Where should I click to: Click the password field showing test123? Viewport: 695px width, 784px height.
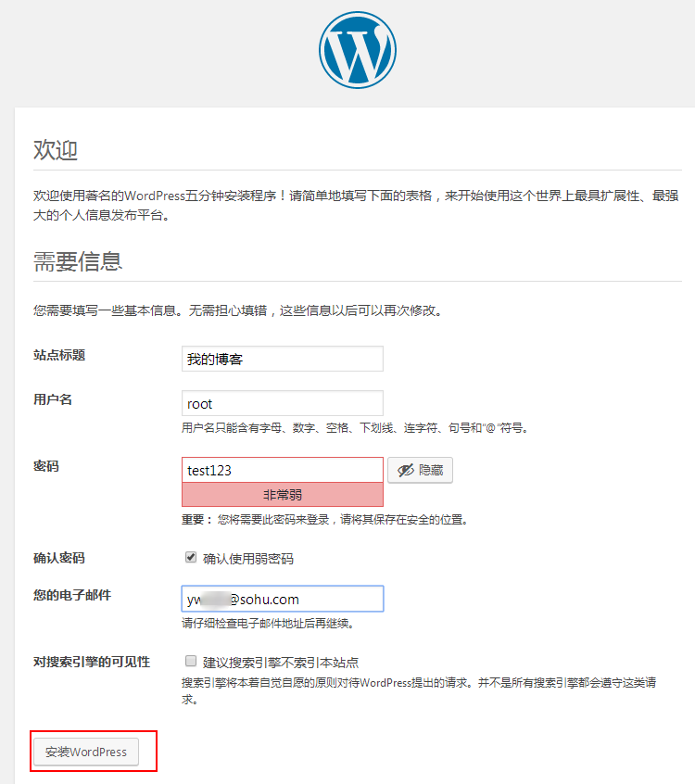pyautogui.click(x=283, y=470)
